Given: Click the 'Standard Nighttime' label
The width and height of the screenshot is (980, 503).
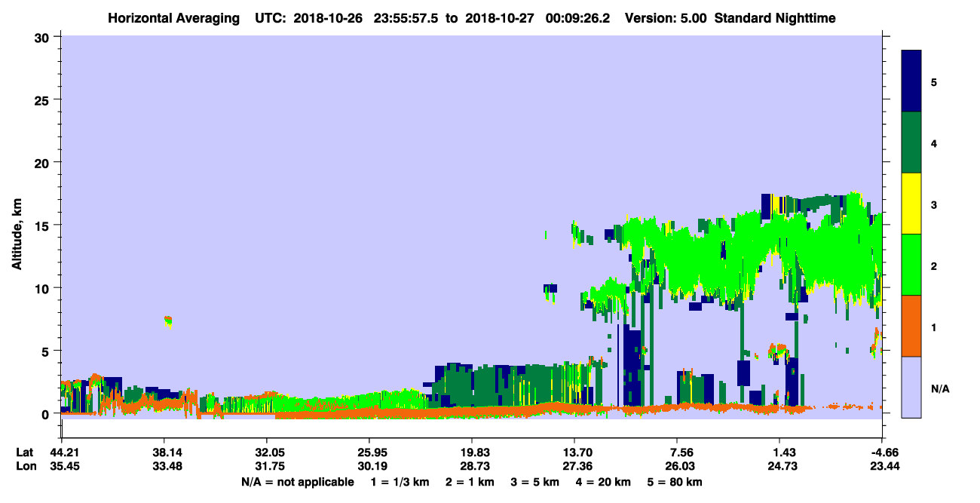Looking at the screenshot, I should (x=775, y=18).
